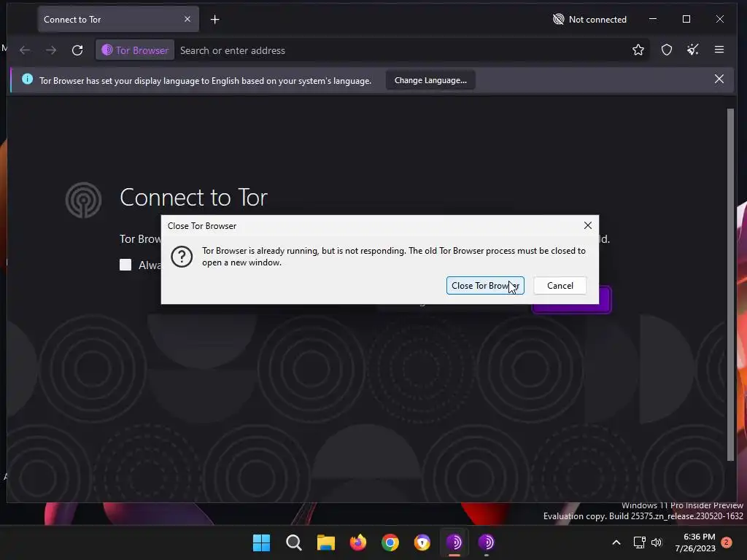
Task: Minimize the Tor Browser window
Action: 653,19
